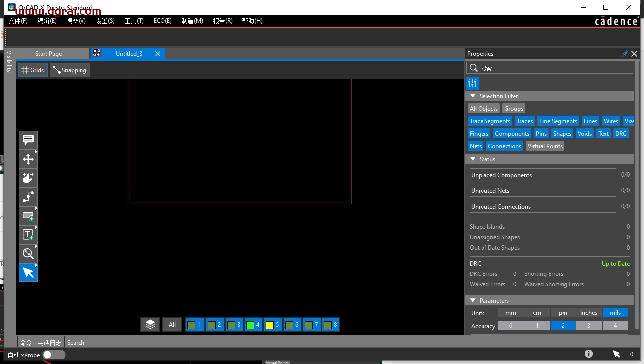Open the comment tool in left toolbar
This screenshot has width=644, height=364.
tap(28, 140)
